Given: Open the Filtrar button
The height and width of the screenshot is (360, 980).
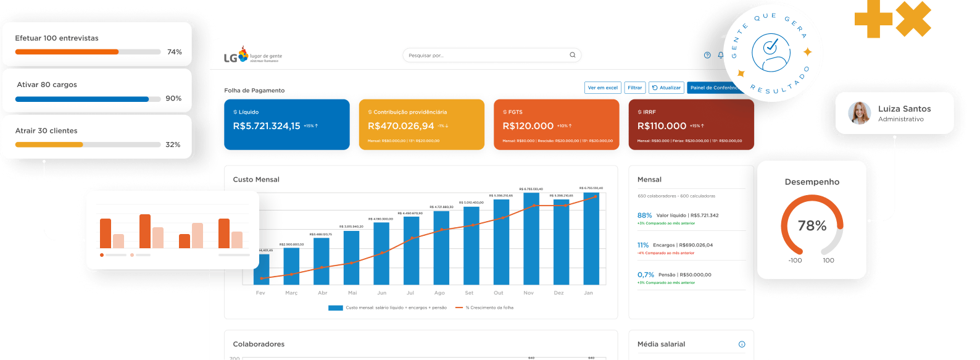Looking at the screenshot, I should pyautogui.click(x=634, y=88).
